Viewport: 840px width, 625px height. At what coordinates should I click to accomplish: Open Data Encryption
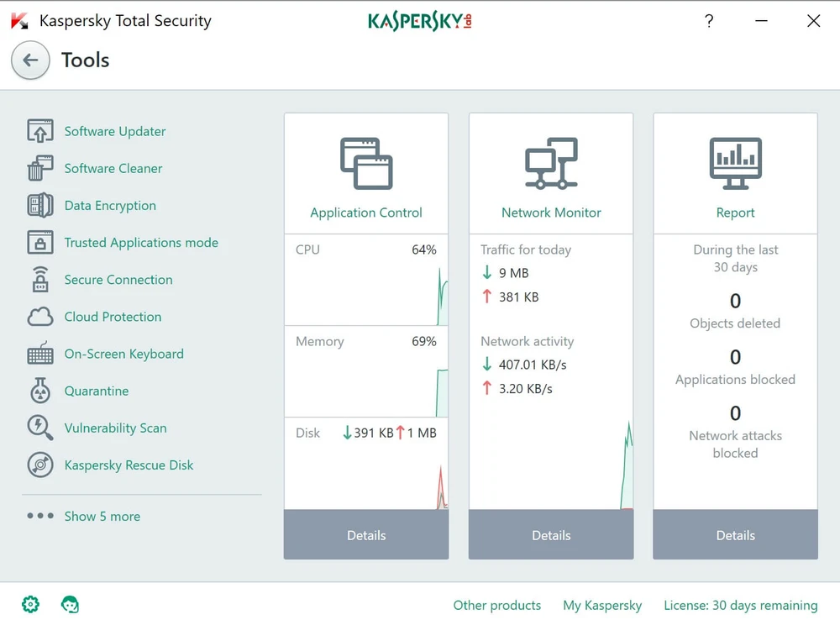110,206
